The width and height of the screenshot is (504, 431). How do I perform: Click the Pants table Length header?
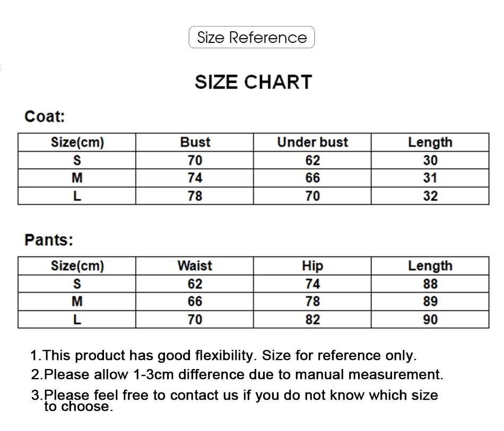pyautogui.click(x=430, y=266)
